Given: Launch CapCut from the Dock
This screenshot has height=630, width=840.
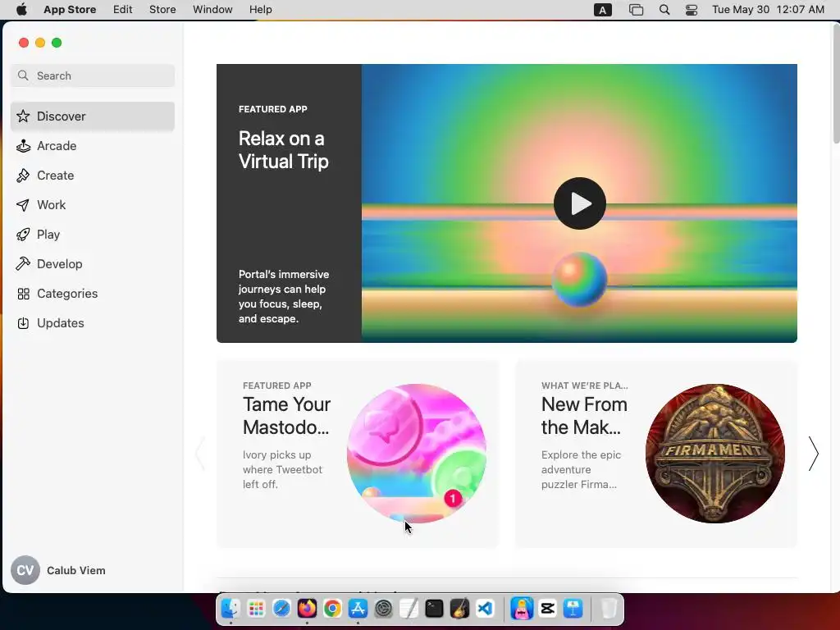Looking at the screenshot, I should tap(547, 609).
